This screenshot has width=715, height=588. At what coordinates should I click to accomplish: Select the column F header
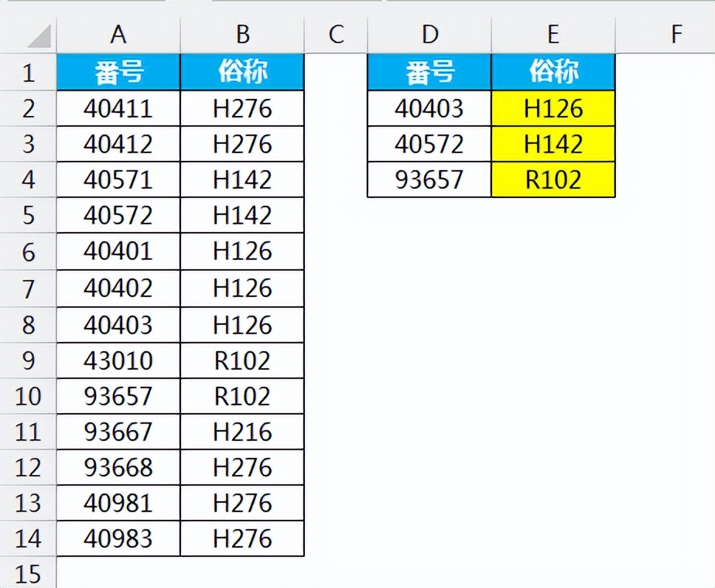pos(676,35)
